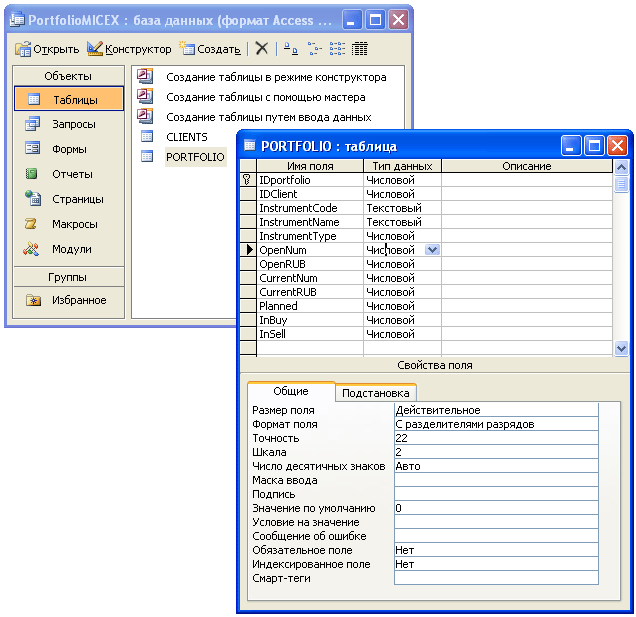The image size is (636, 617).
Task: Click the InstrumentCode field name
Action: [310, 208]
